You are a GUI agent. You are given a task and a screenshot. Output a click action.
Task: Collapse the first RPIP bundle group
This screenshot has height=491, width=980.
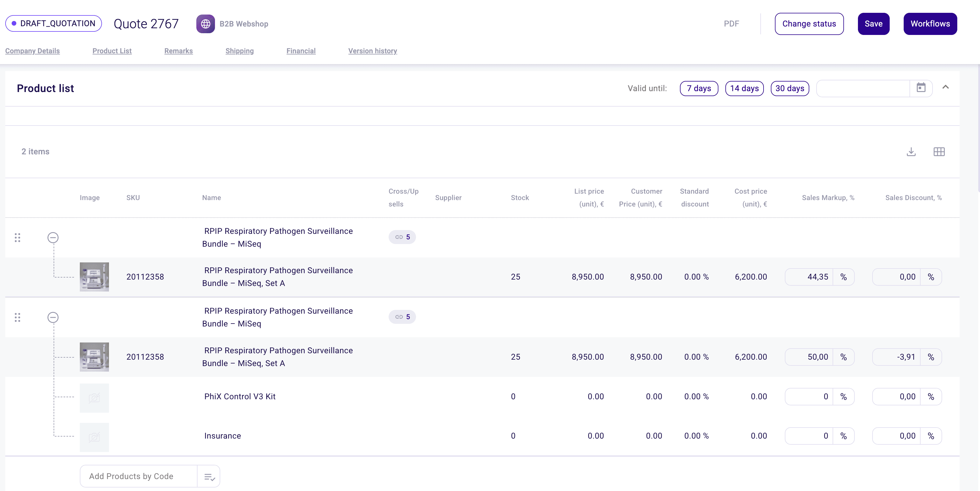click(x=53, y=237)
